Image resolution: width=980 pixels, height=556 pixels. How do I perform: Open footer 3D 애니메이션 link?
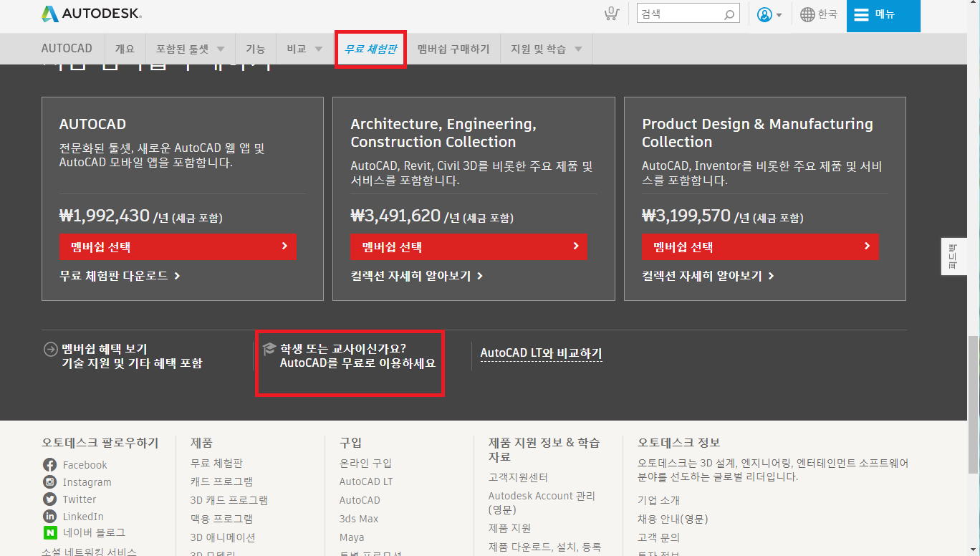pyautogui.click(x=223, y=537)
